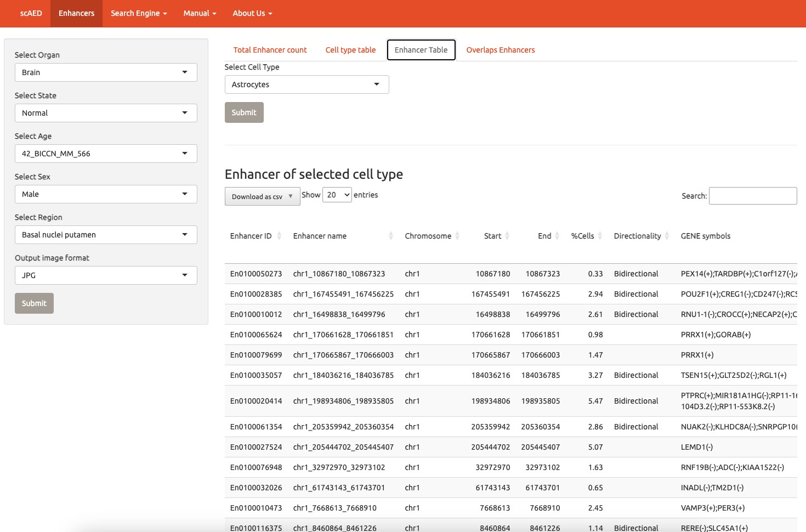Viewport: 806px width, 532px height.
Task: Click start value 16498838
Action: (x=493, y=314)
